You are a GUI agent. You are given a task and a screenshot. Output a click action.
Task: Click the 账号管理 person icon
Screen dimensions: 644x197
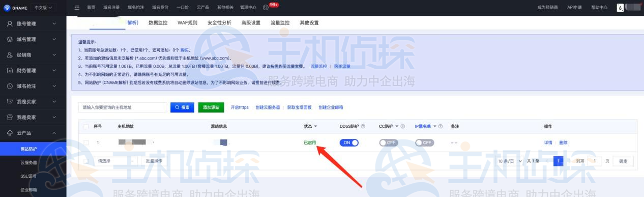click(9, 23)
